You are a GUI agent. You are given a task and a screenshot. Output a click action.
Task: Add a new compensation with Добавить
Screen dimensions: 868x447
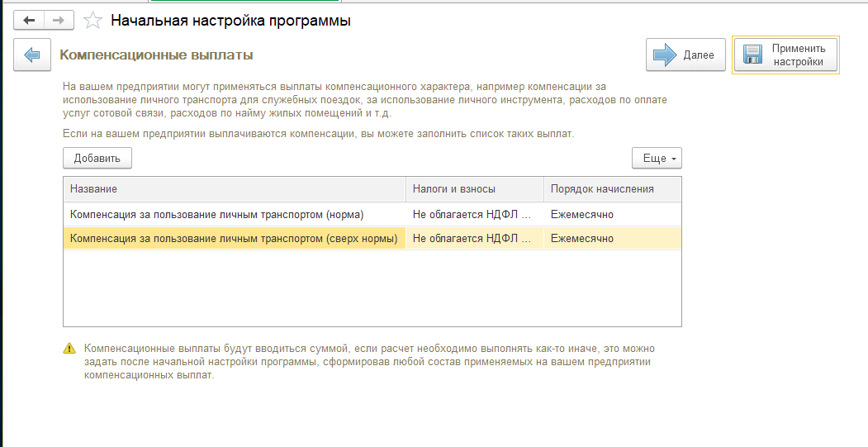click(x=97, y=158)
